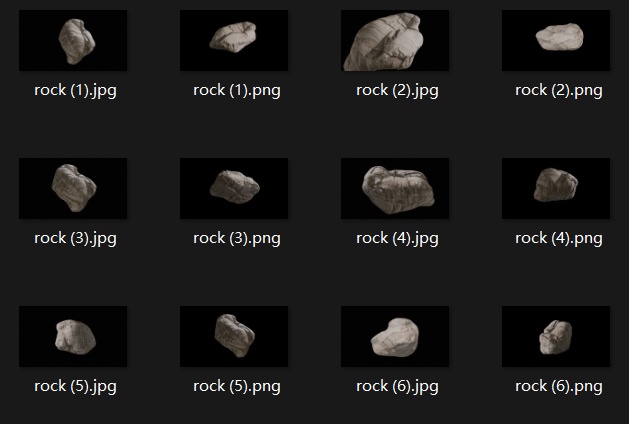Pick the rock (6).png thumbnail

coord(556,337)
